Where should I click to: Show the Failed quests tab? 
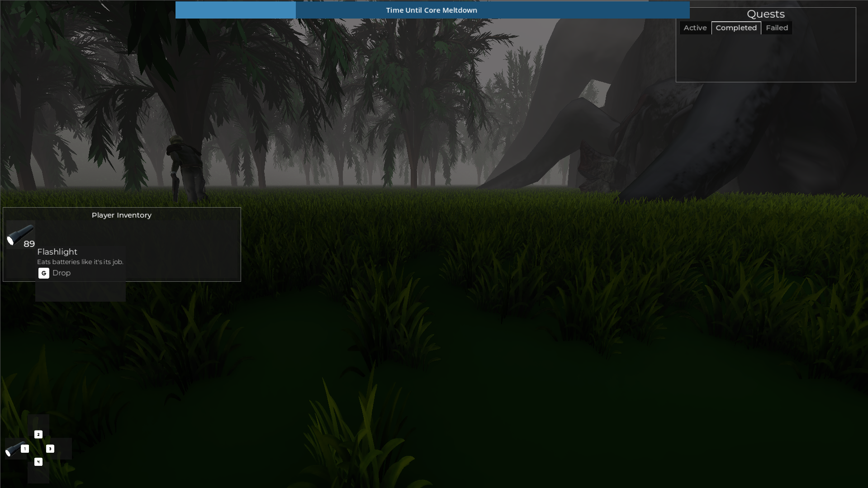coord(777,28)
